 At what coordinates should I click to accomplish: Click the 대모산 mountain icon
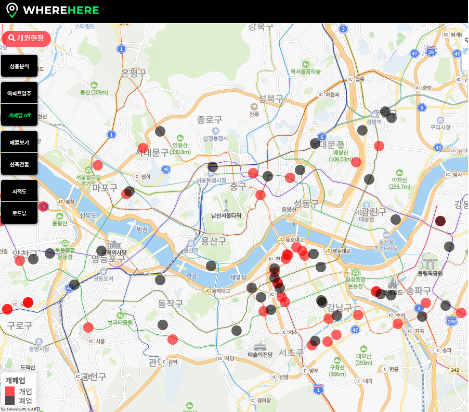[x=363, y=349]
